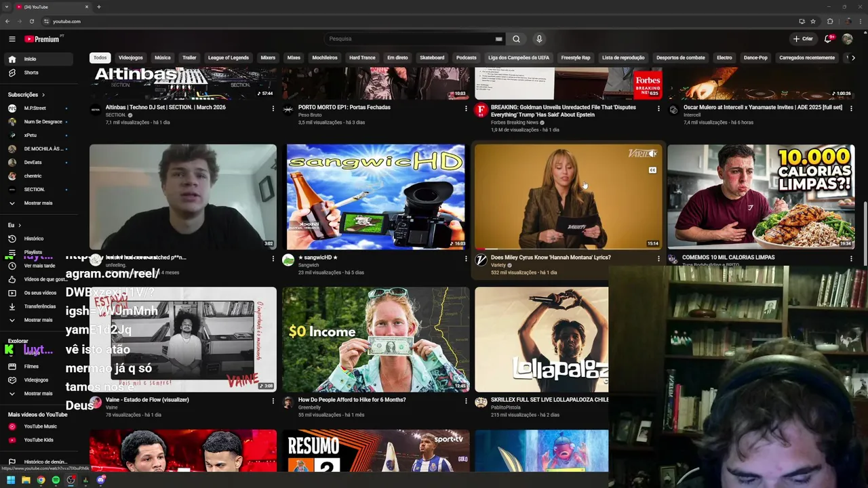Expand Mostrar mais under Subscrições
The image size is (868, 488).
click(39, 203)
